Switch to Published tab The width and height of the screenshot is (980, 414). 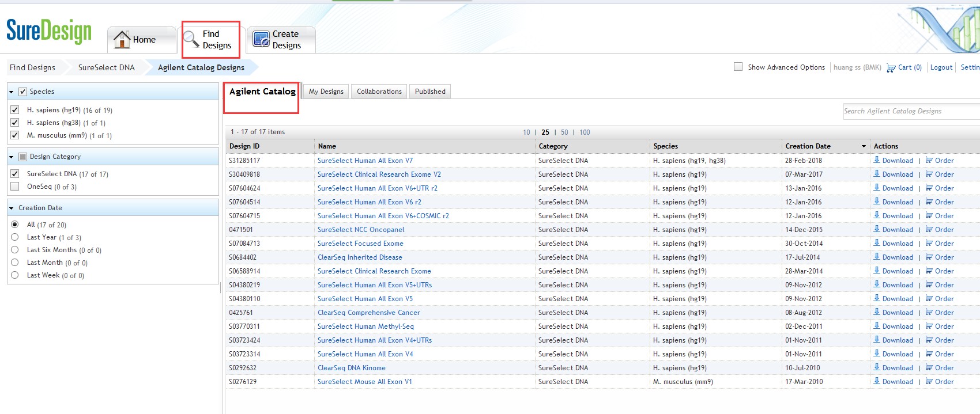click(x=430, y=92)
